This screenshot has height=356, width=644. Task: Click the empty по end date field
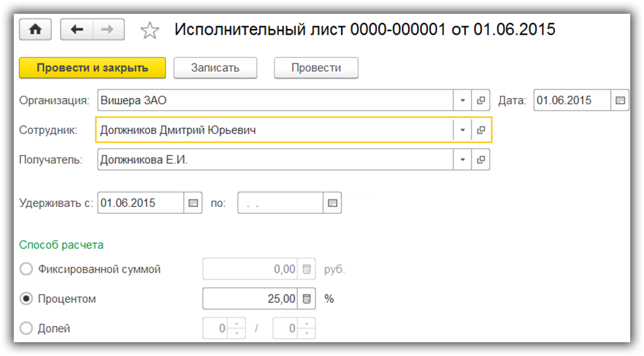[280, 203]
